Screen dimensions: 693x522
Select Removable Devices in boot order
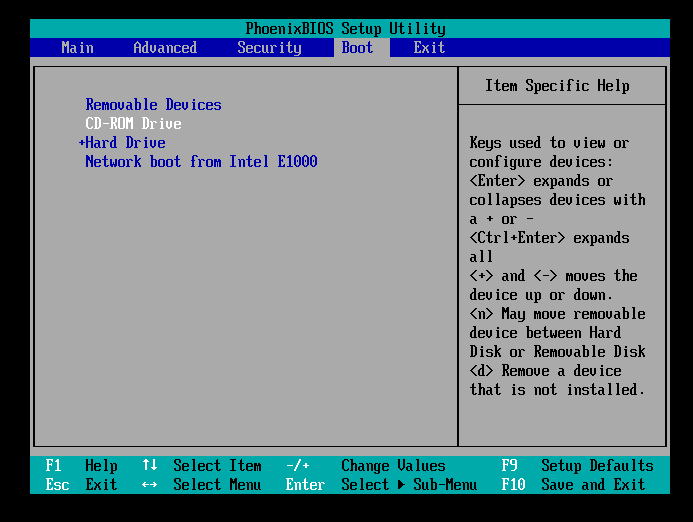(153, 105)
